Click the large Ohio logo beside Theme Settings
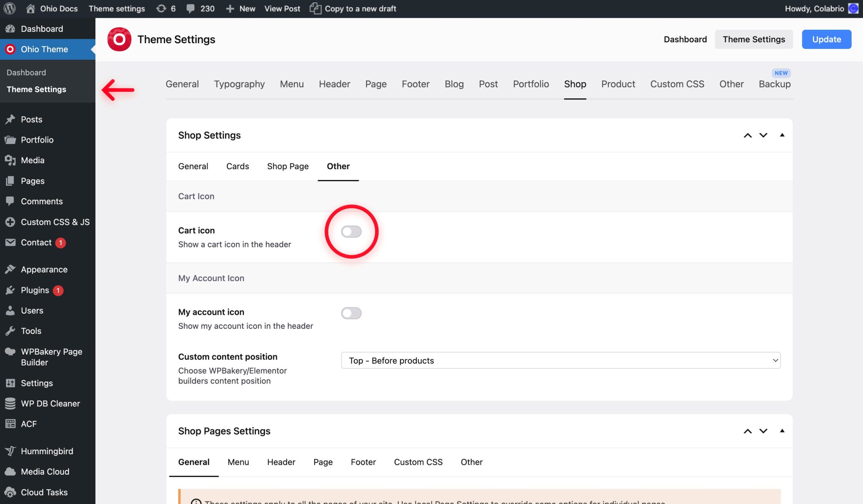863x504 pixels. (x=119, y=39)
